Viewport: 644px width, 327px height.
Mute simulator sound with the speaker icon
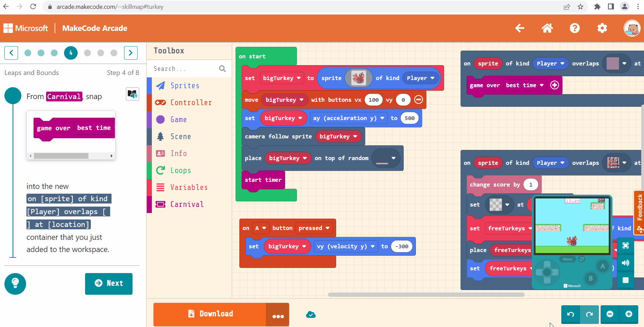pos(626,263)
